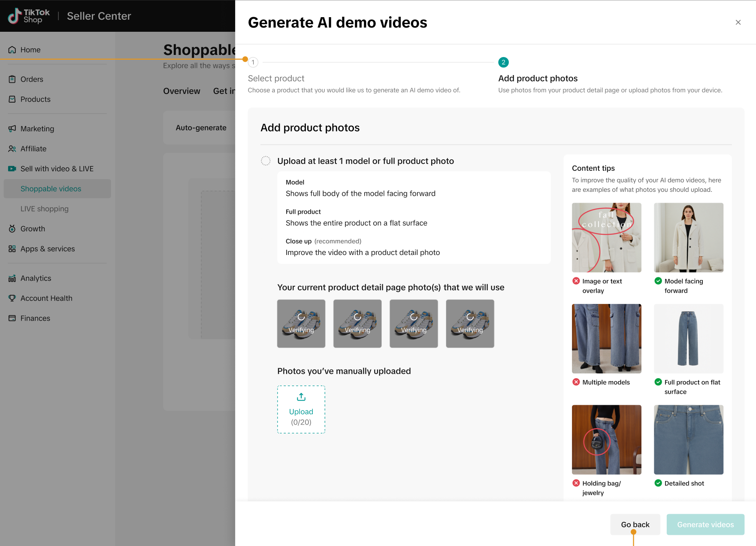Click Upload box to add photos
The image size is (756, 546).
301,409
